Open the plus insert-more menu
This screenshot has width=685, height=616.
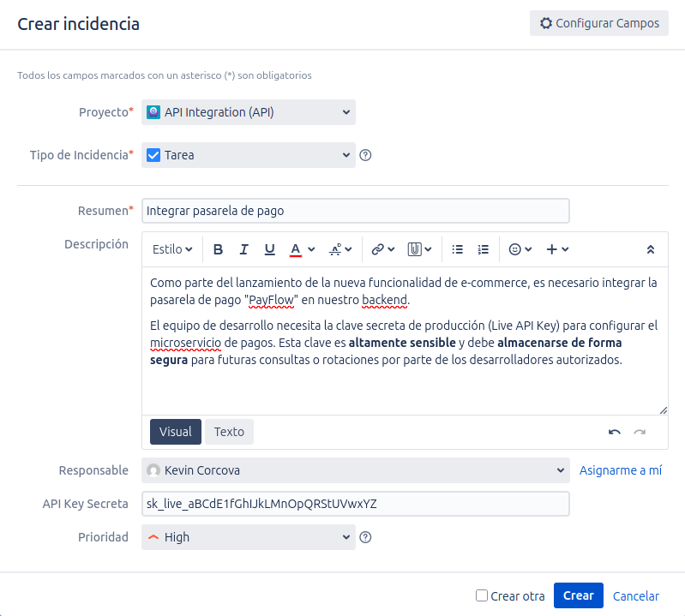coord(557,249)
